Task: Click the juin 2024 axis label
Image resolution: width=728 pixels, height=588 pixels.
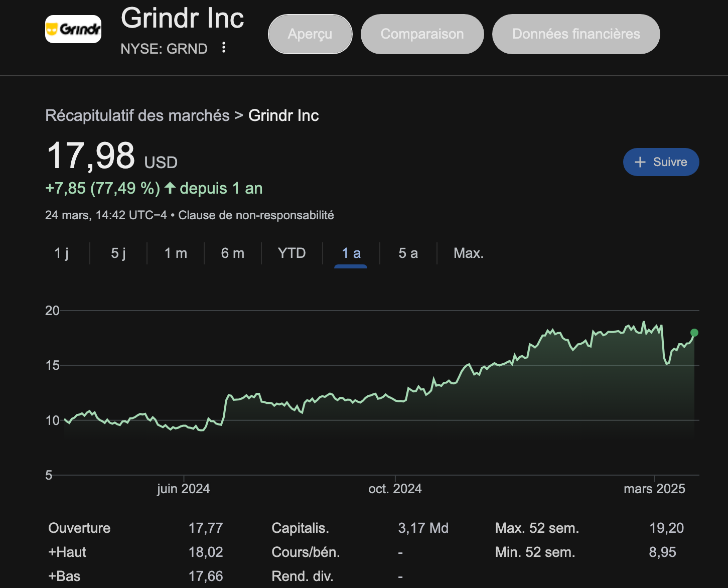Action: pos(184,489)
